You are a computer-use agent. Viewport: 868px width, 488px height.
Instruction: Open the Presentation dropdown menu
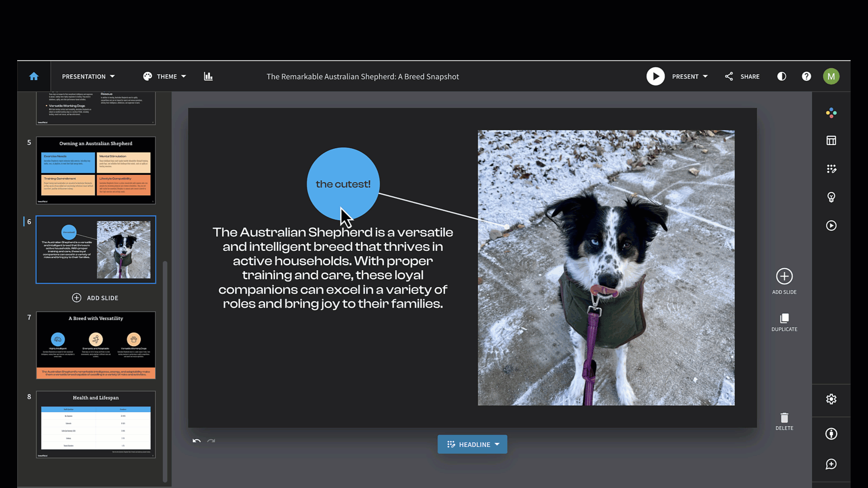[88, 76]
